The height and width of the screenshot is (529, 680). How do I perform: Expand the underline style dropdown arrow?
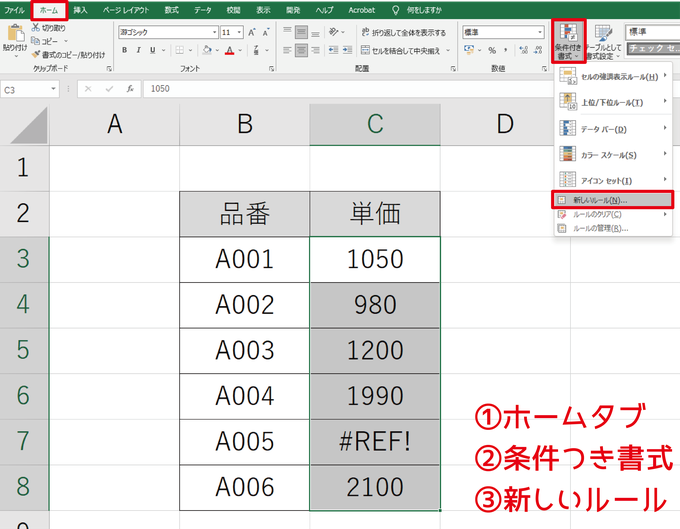click(163, 50)
